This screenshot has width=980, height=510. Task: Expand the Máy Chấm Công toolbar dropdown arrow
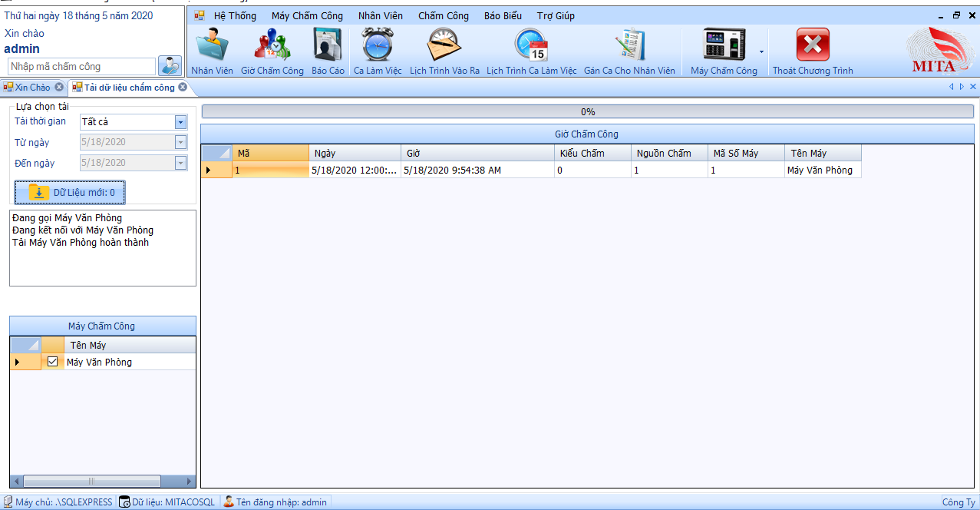pos(761,52)
